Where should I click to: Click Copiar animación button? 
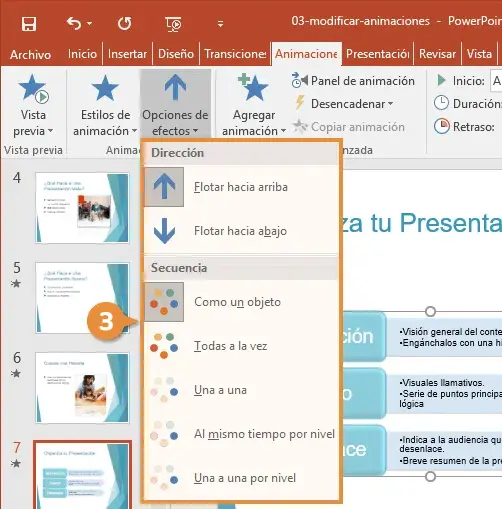tap(349, 127)
